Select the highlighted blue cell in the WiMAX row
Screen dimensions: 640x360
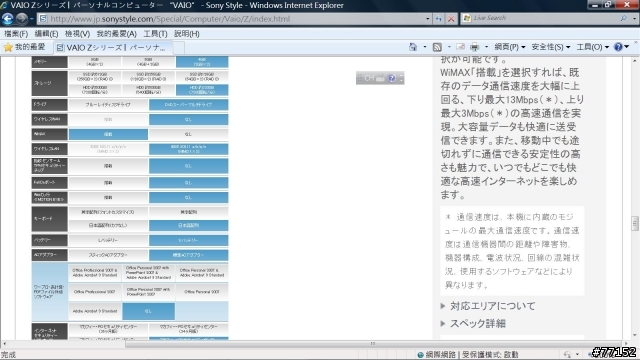[x=108, y=134]
